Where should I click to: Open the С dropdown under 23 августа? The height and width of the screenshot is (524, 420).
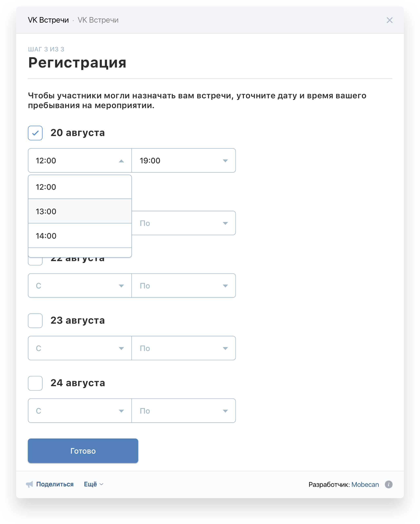[80, 348]
